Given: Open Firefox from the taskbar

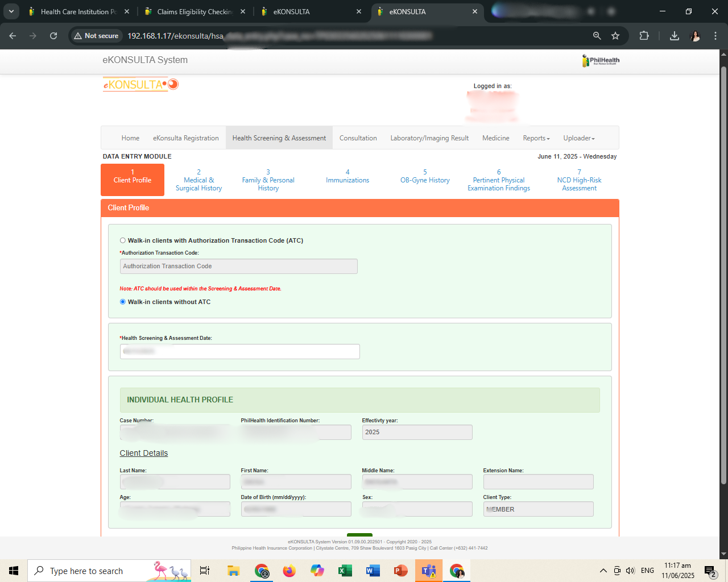Looking at the screenshot, I should (x=289, y=571).
